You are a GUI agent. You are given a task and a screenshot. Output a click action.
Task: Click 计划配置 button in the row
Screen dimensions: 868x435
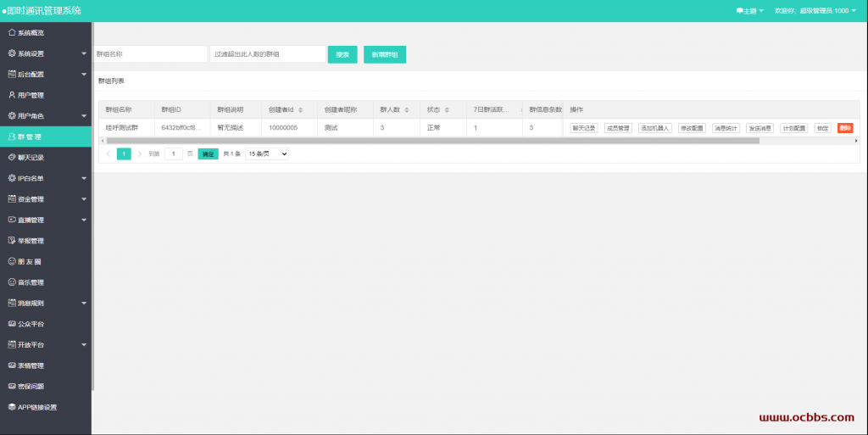(793, 128)
